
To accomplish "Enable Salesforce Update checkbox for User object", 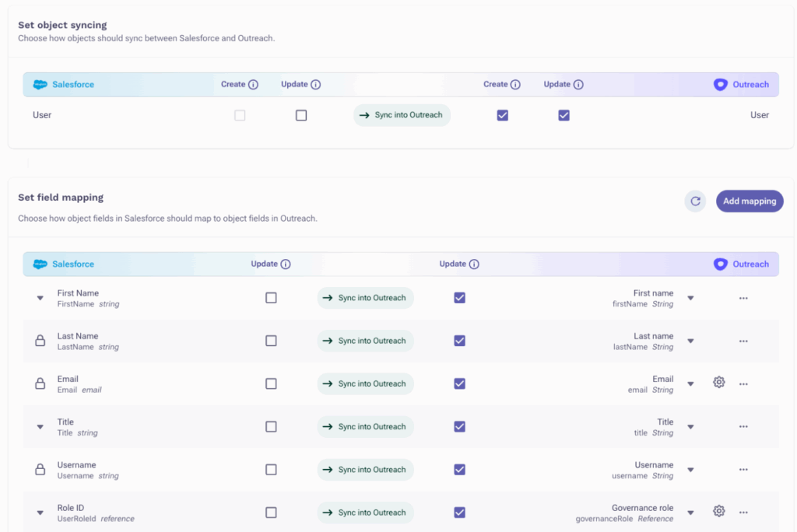I will [301, 115].
